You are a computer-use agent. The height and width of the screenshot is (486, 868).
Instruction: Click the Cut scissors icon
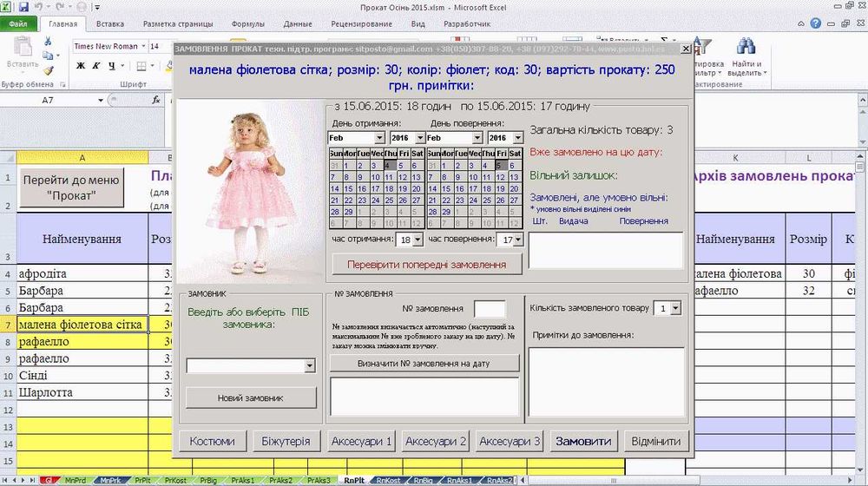pyautogui.click(x=48, y=42)
